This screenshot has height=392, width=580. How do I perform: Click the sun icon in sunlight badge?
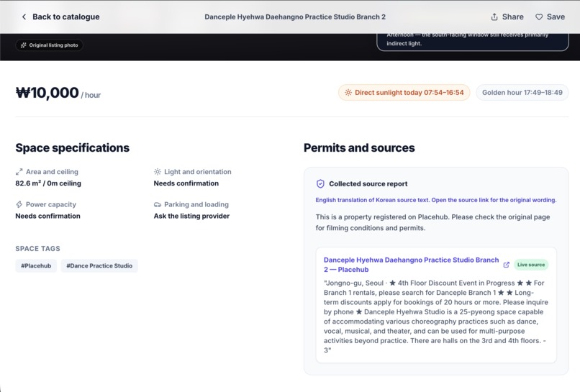coord(348,93)
